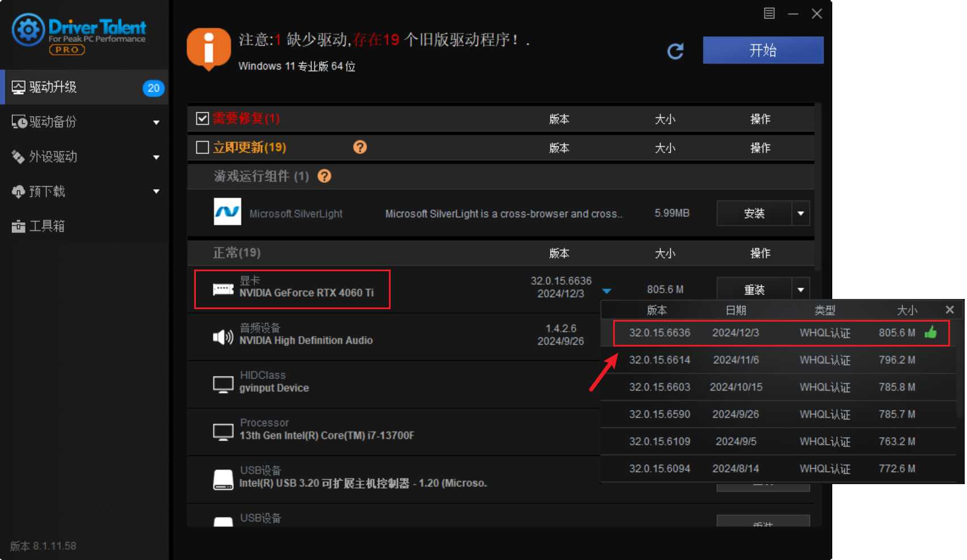Expand the 外设驱动 sidebar arrow
This screenshot has height=560, width=967.
[x=156, y=157]
